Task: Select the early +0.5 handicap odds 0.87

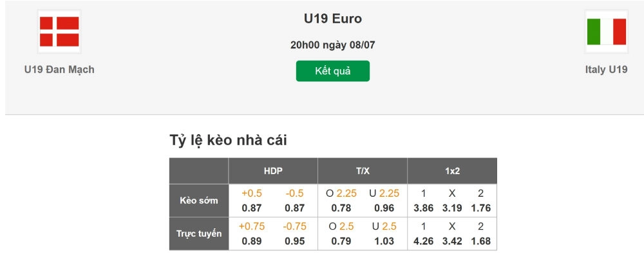Action: coord(252,208)
